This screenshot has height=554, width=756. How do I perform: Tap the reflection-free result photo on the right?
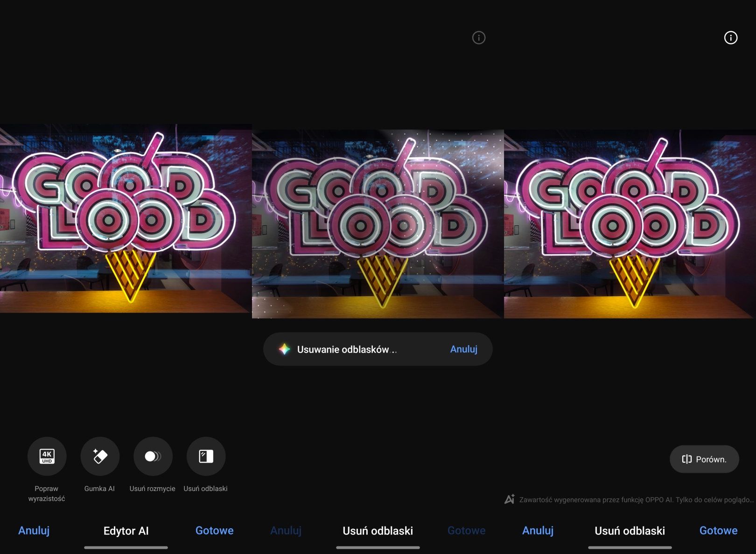(x=630, y=224)
